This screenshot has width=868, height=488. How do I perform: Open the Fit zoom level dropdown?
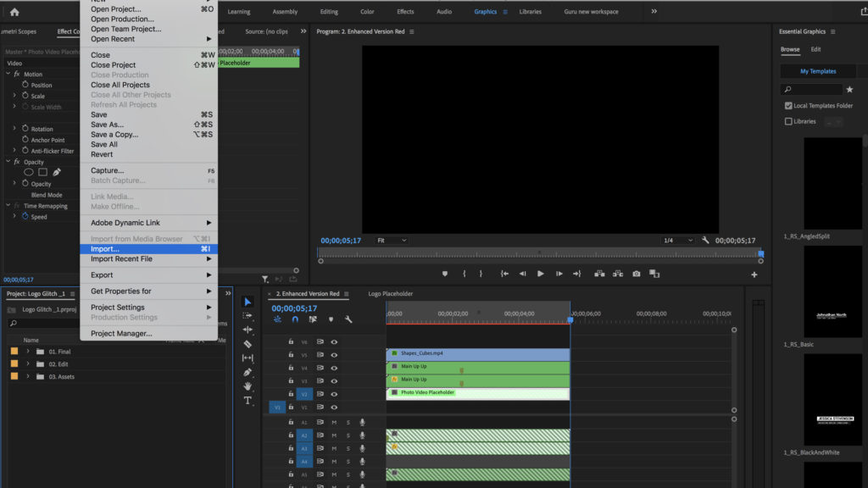(390, 240)
